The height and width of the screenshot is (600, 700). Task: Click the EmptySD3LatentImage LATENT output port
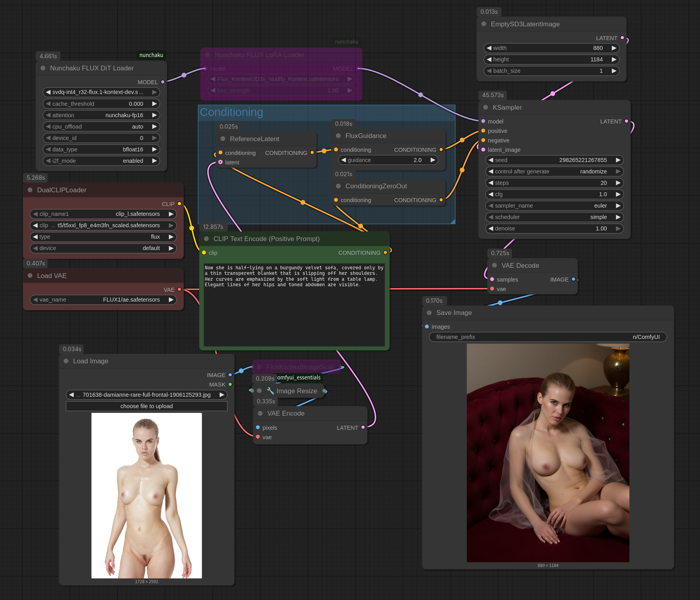pyautogui.click(x=622, y=38)
